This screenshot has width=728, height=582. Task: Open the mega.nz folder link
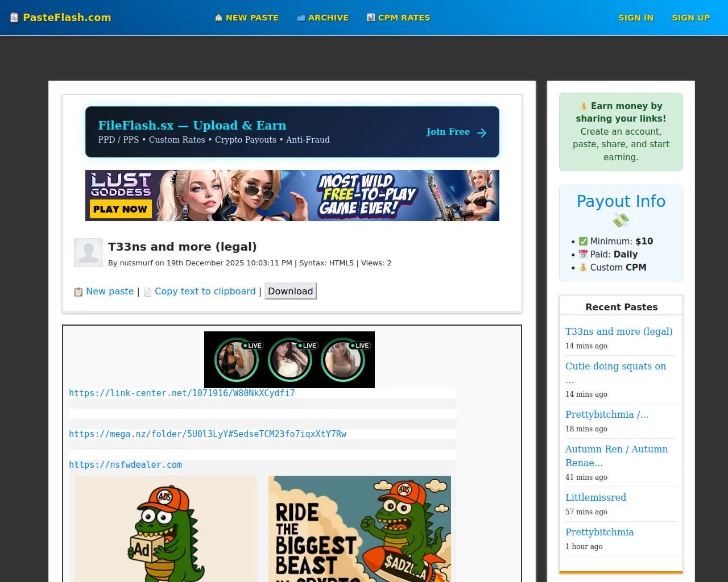[x=208, y=434]
